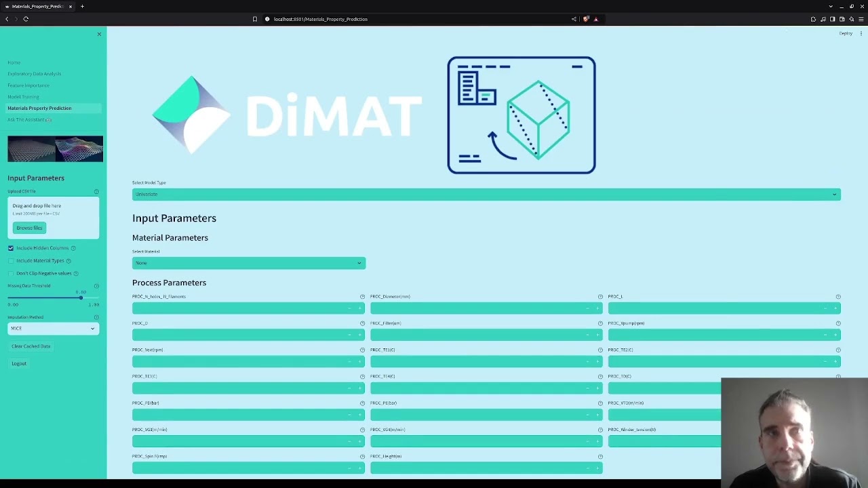Increment PROC_Diameter(mm) value
868x488 pixels.
(x=598, y=308)
